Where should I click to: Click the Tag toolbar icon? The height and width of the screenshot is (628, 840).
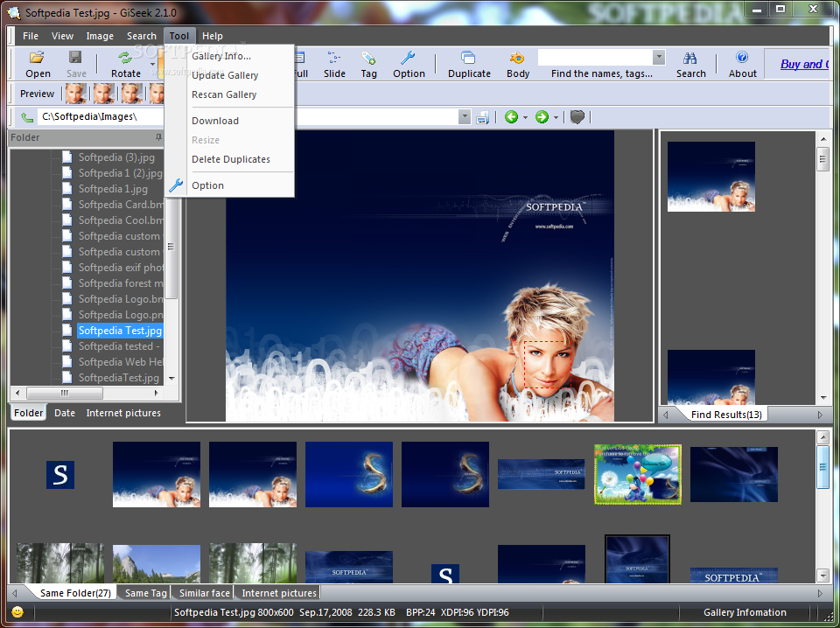click(368, 58)
